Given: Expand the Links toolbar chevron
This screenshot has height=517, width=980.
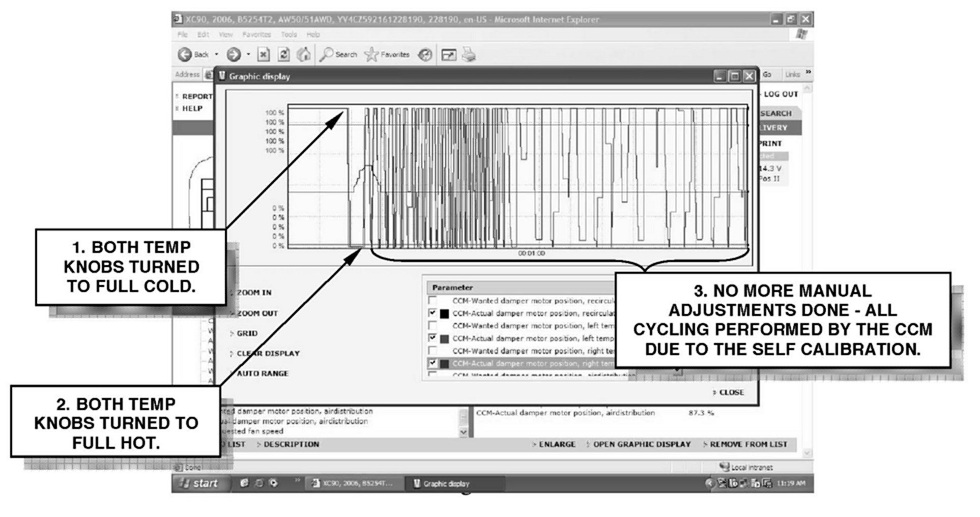Looking at the screenshot, I should [x=808, y=74].
